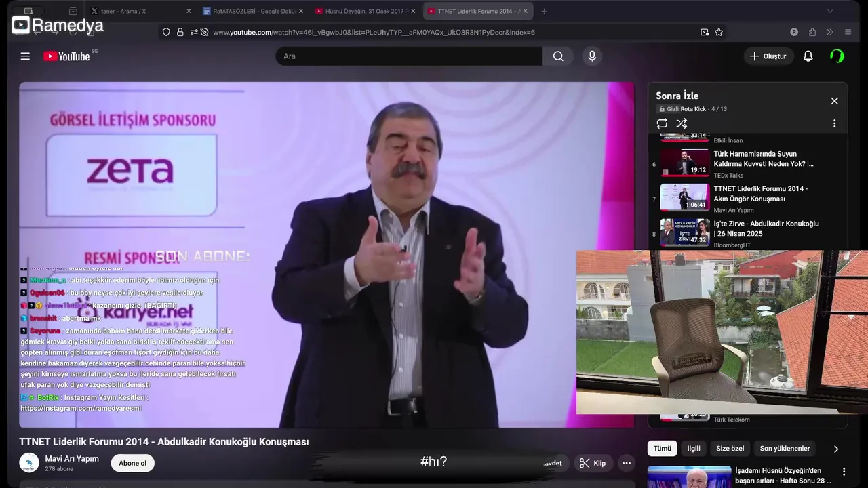Expand the list all tabs dropdown

829,12
